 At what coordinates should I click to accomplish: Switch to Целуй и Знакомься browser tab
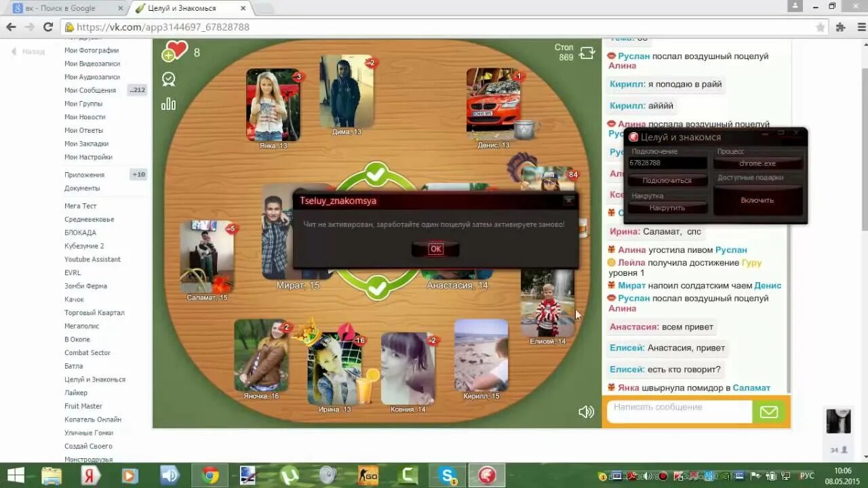190,8
